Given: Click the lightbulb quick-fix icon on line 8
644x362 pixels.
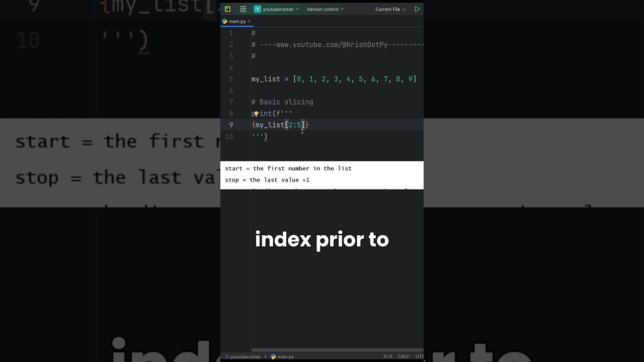Looking at the screenshot, I should (x=256, y=114).
